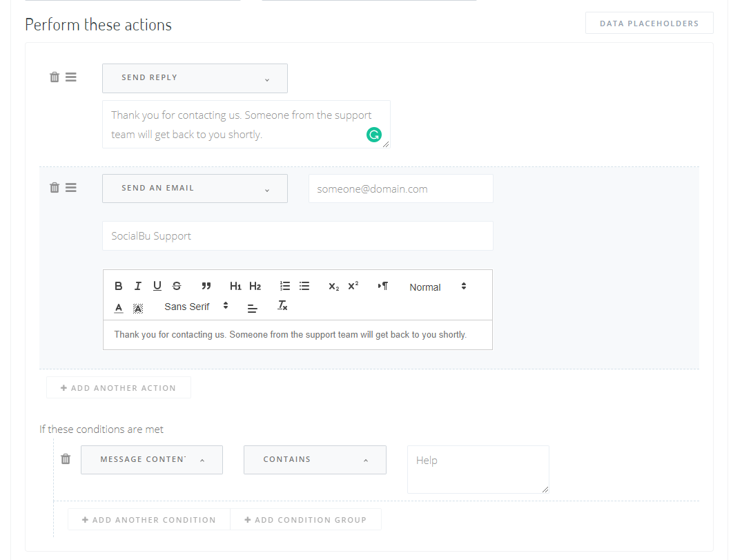Viewport: 742px width, 560px height.
Task: Click the recipient email address field
Action: 400,189
